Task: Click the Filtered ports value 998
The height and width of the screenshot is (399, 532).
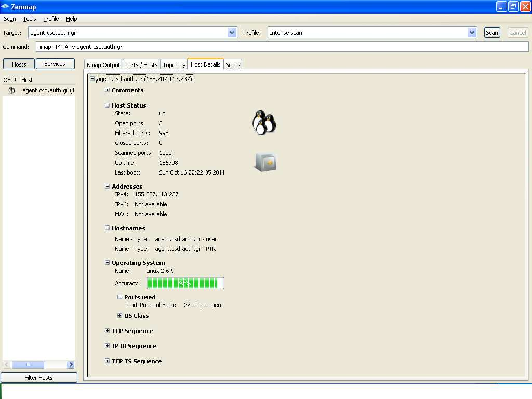Action: point(164,133)
